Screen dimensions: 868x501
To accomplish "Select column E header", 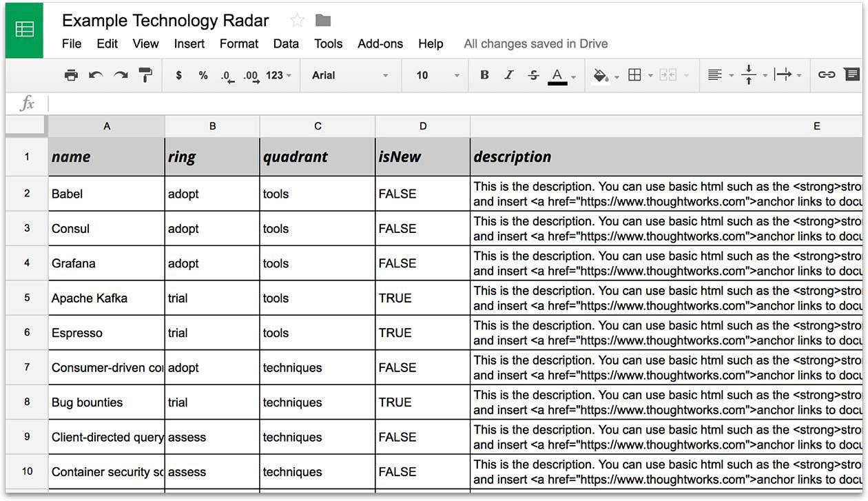I will (666, 126).
